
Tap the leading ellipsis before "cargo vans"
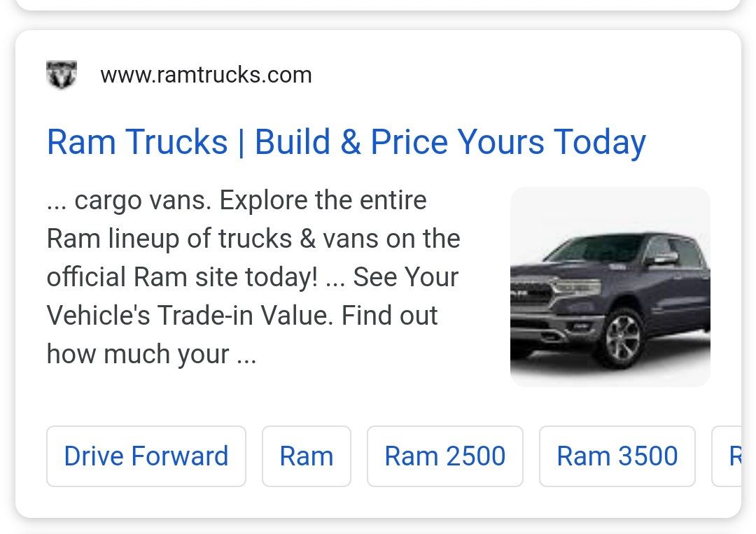pyautogui.click(x=56, y=202)
